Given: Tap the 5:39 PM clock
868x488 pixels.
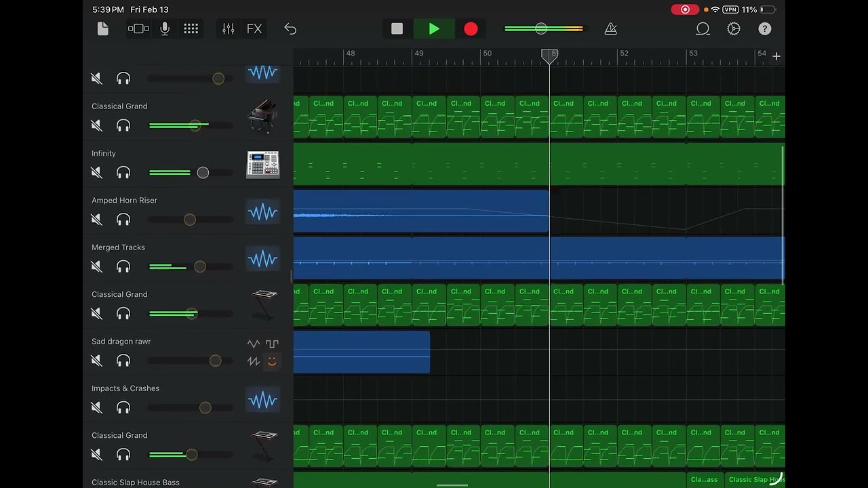Looking at the screenshot, I should click(108, 9).
